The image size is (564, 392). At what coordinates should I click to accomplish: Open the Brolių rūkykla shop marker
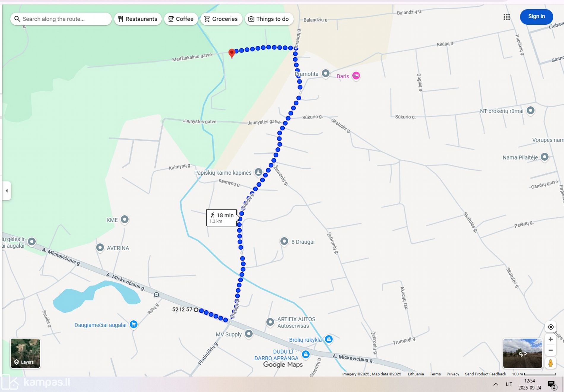pyautogui.click(x=329, y=339)
